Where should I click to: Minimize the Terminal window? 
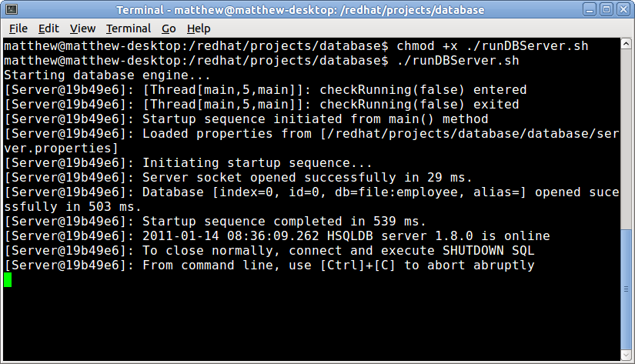588,10
